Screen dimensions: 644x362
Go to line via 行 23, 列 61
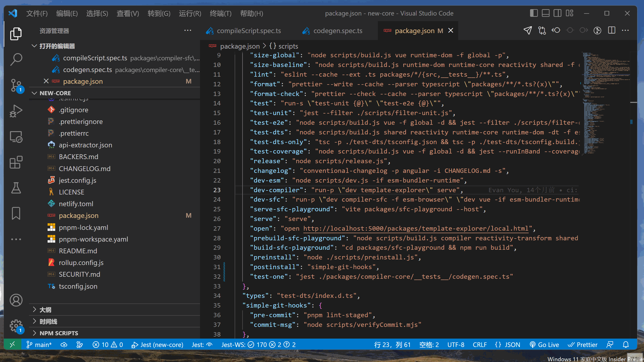[x=392, y=345]
